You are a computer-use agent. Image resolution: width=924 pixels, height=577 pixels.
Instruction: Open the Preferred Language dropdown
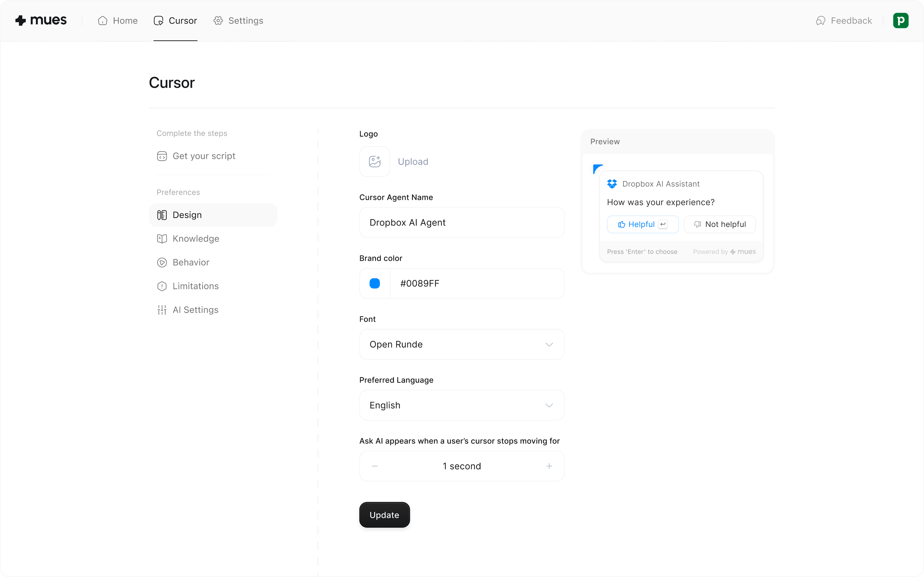click(462, 405)
